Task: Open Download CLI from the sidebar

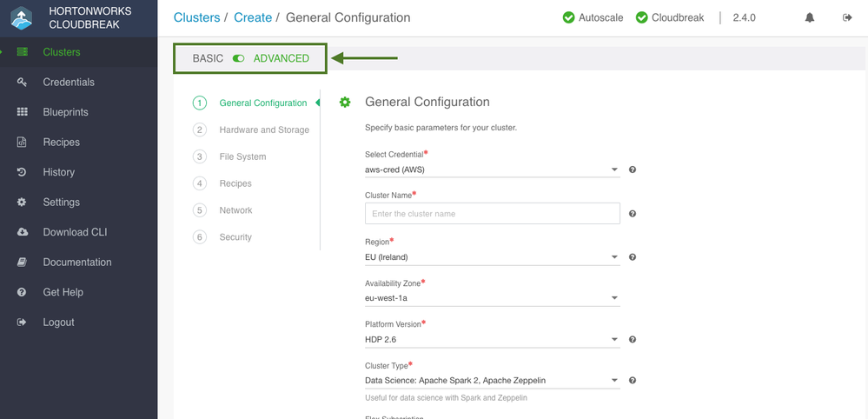Action: tap(75, 232)
